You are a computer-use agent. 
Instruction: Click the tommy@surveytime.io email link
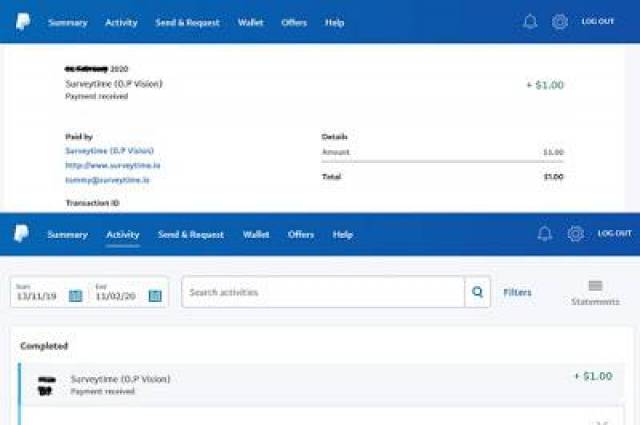click(x=107, y=180)
